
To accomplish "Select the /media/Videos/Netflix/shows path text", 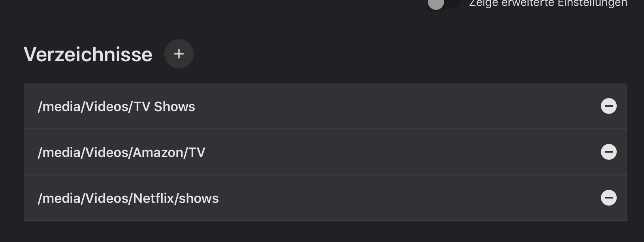I will coord(128,199).
